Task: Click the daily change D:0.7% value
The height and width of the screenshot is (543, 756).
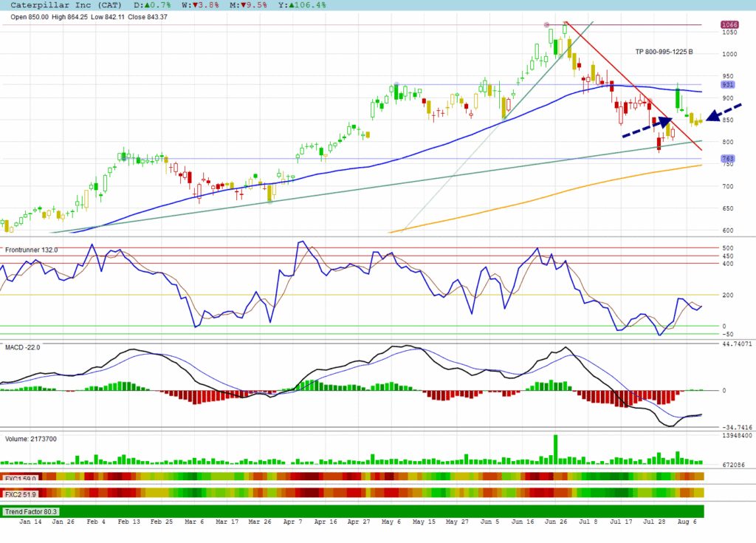Action: (152, 5)
